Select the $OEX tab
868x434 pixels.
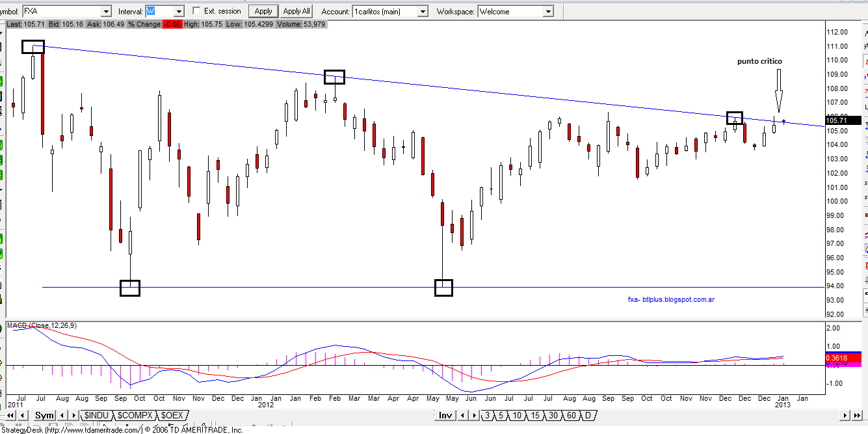pos(172,415)
